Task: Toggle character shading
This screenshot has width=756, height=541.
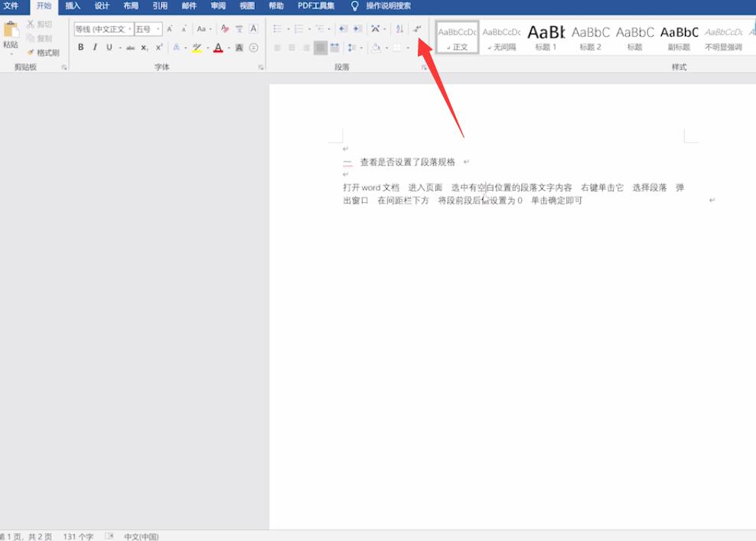Action: 240,47
